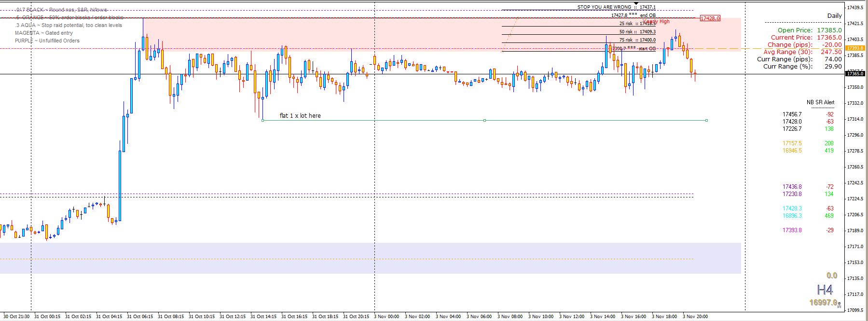This screenshot has height=321, width=868.
Task: Click the 17099.5 price axis label
Action: pyautogui.click(x=855, y=310)
